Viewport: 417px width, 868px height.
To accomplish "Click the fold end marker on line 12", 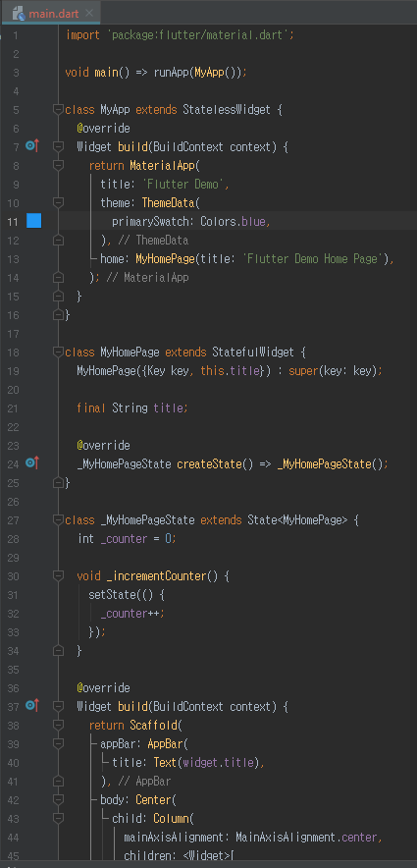I will click(x=58, y=240).
